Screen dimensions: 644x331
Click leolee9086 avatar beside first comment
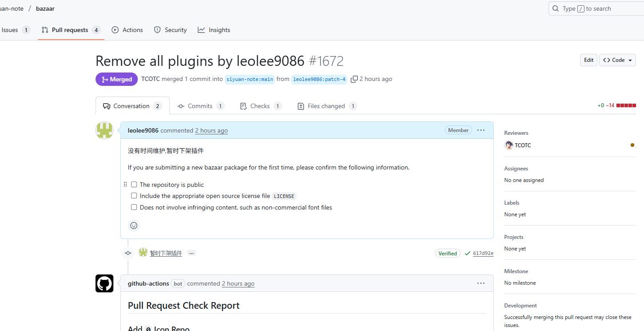point(104,130)
